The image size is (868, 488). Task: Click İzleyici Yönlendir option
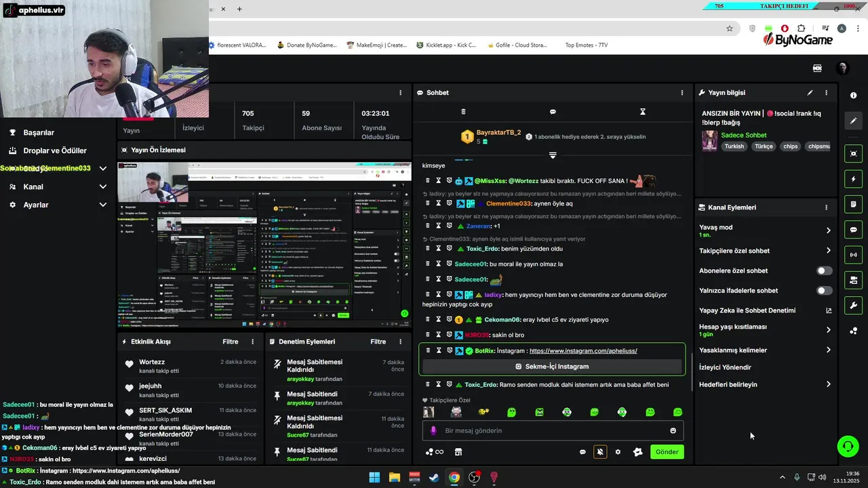[x=725, y=367]
